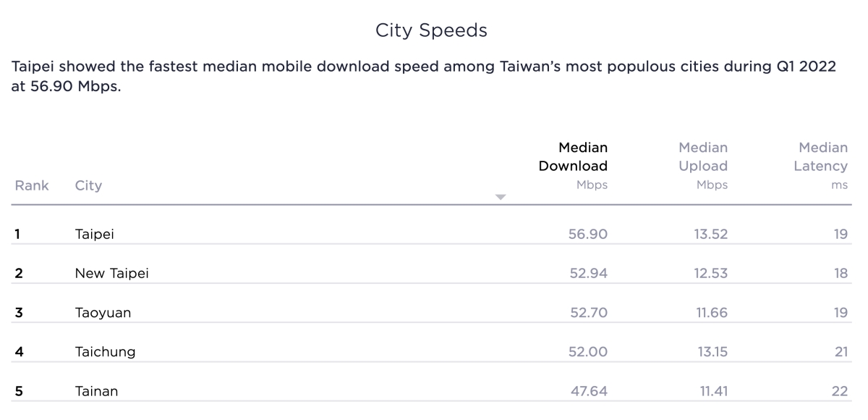Click Taoyuan's 52.70 download value
Image resolution: width=868 pixels, height=420 pixels.
click(588, 313)
